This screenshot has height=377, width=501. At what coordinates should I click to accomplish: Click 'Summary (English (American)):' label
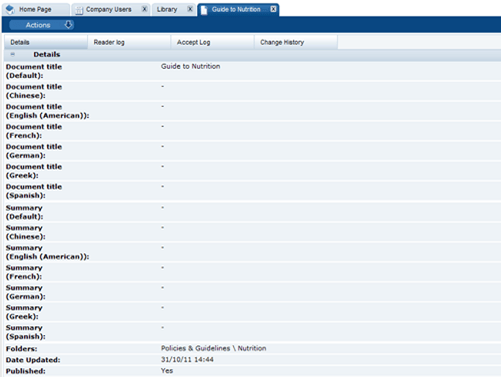pos(47,252)
